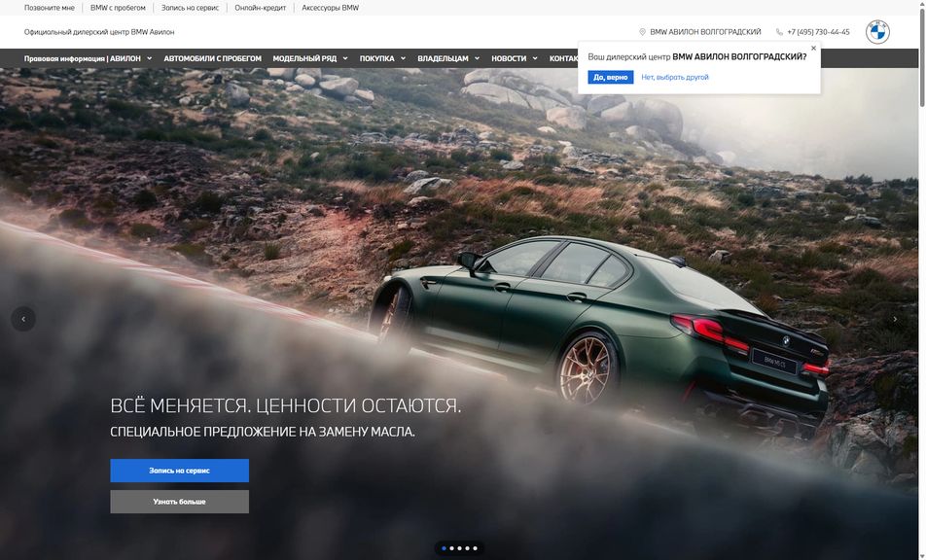
Task: Open the ПОКУПКА menu
Action: pyautogui.click(x=376, y=58)
